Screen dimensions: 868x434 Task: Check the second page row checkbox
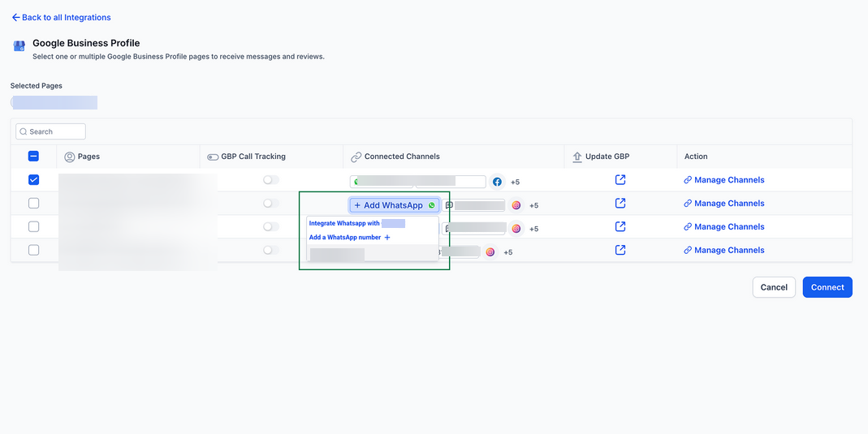click(33, 204)
